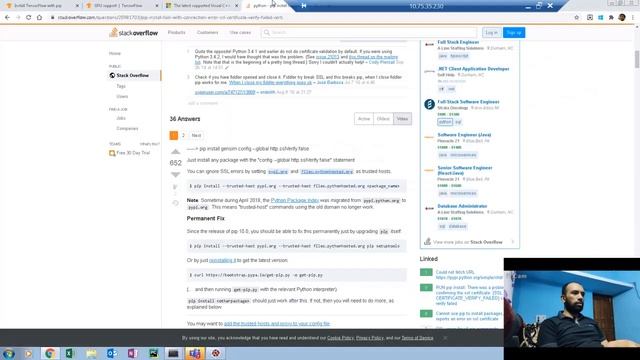Select Stack Overflow in the left sidebar
Image resolution: width=640 pixels, height=360 pixels.
pos(133,76)
